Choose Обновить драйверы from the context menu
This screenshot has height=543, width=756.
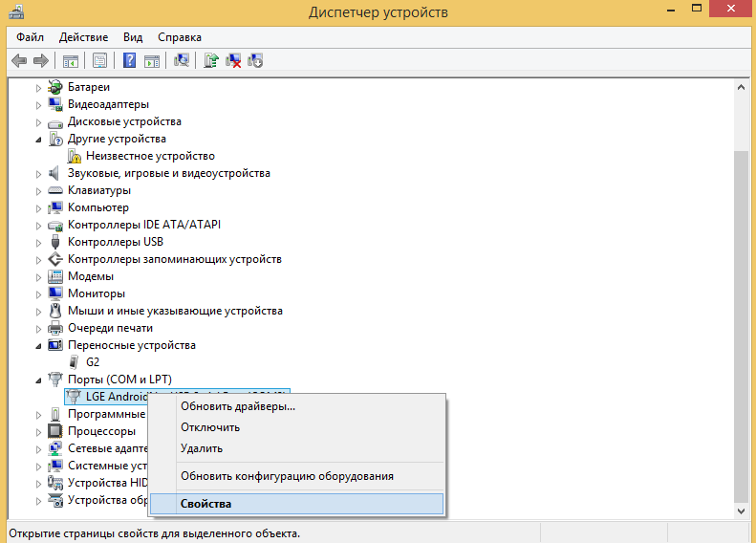tap(238, 406)
